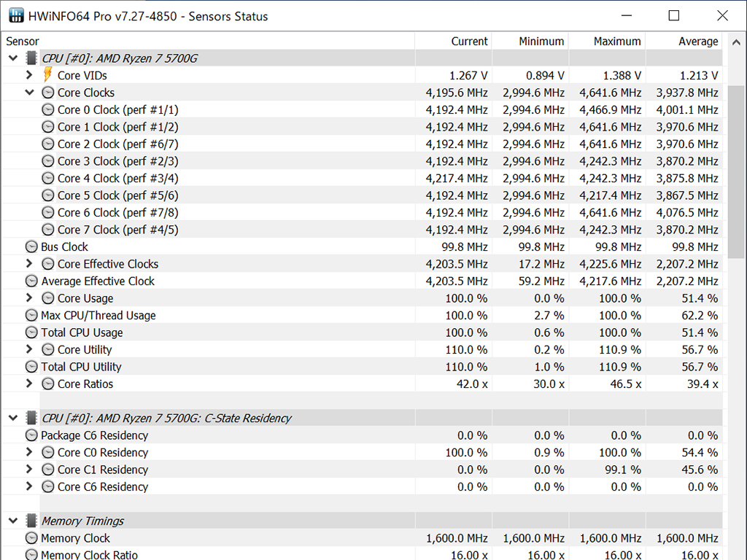The width and height of the screenshot is (747, 560).
Task: Click the clock icon of Core 6 Clock
Action: (x=47, y=212)
